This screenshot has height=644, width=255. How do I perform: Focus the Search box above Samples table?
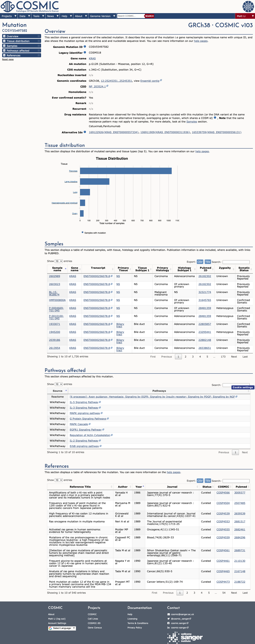[x=236, y=262]
